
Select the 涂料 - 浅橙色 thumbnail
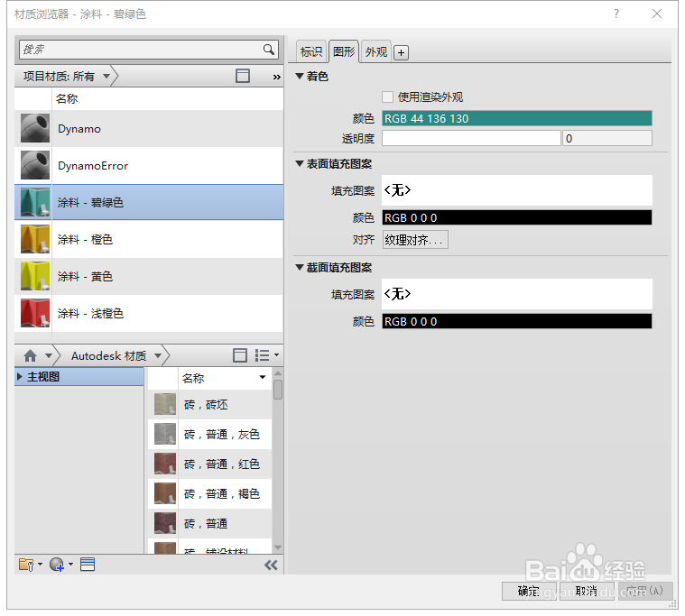(x=35, y=313)
